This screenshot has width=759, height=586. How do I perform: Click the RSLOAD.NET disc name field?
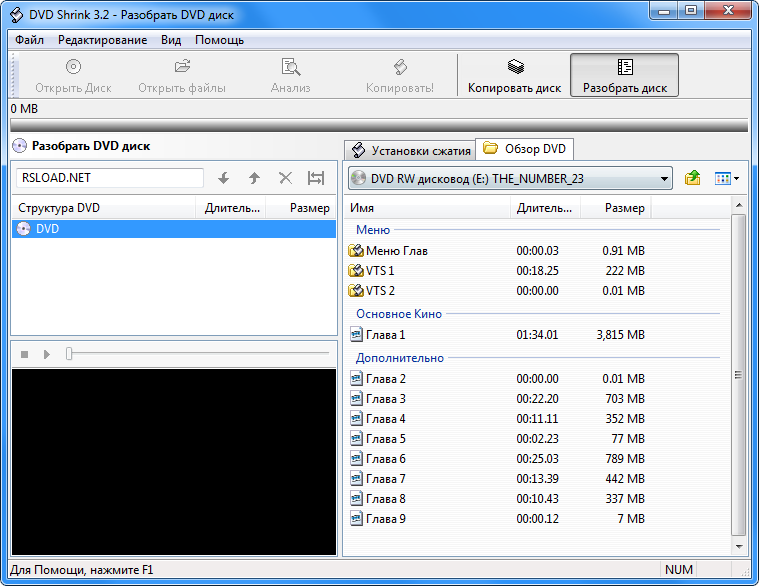(110, 178)
